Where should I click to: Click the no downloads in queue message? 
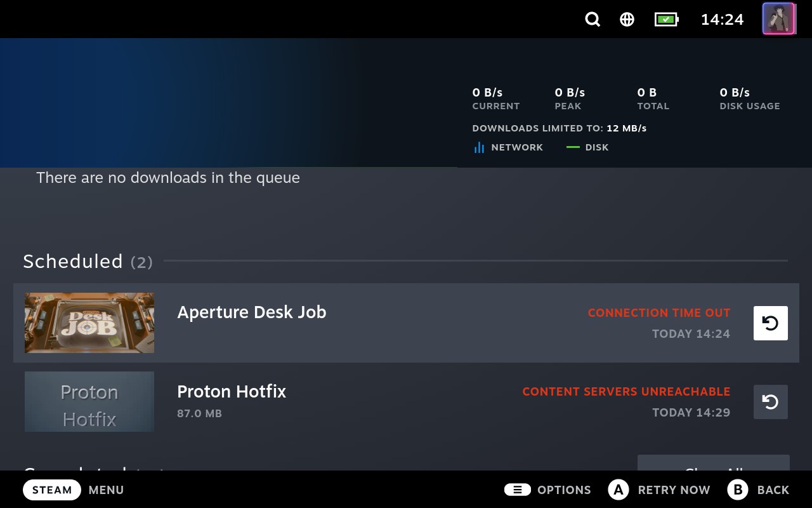(x=168, y=178)
